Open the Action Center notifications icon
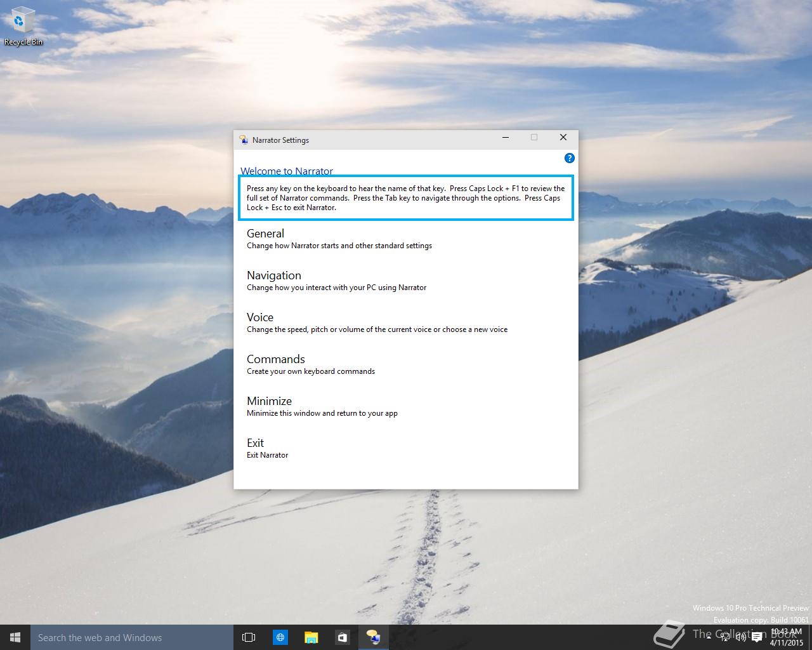This screenshot has height=650, width=812. coord(757,637)
